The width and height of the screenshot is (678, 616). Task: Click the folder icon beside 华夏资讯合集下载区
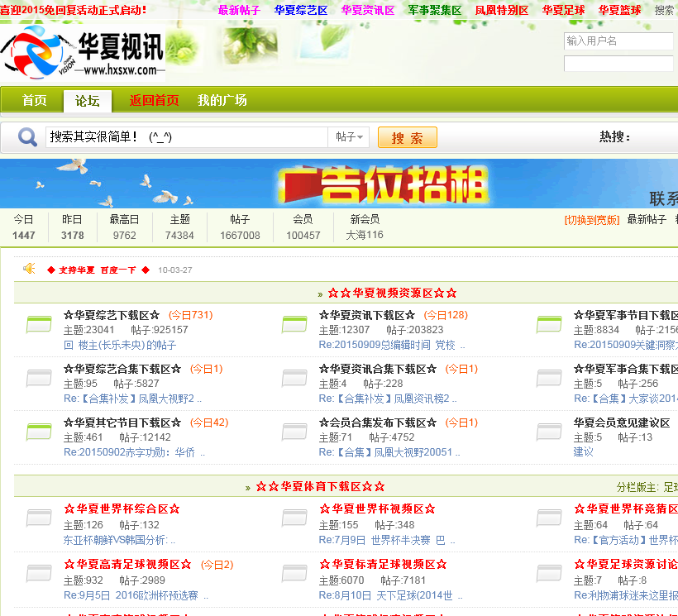point(294,378)
